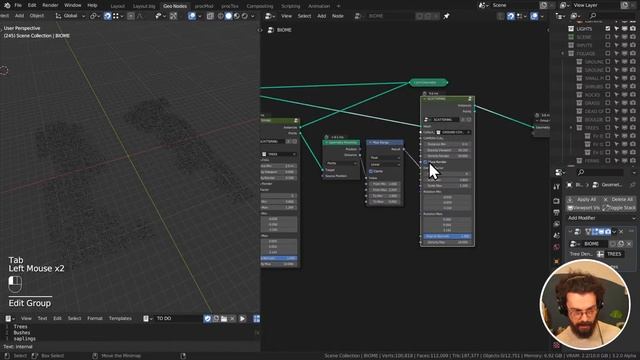Adjust From Min slider in Map Range node
Viewport: 640px width, 360px height.
[384, 184]
